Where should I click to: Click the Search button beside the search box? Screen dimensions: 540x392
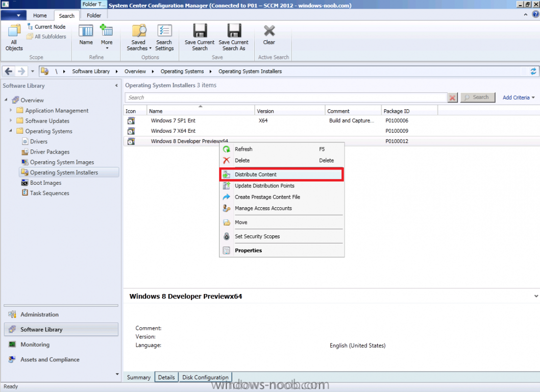(x=478, y=97)
